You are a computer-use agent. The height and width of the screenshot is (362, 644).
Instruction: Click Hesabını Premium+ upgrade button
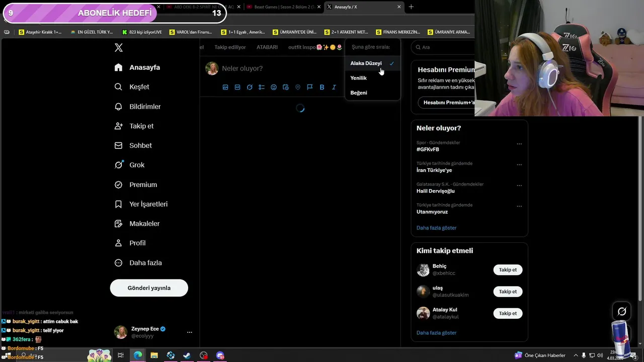coord(448,103)
